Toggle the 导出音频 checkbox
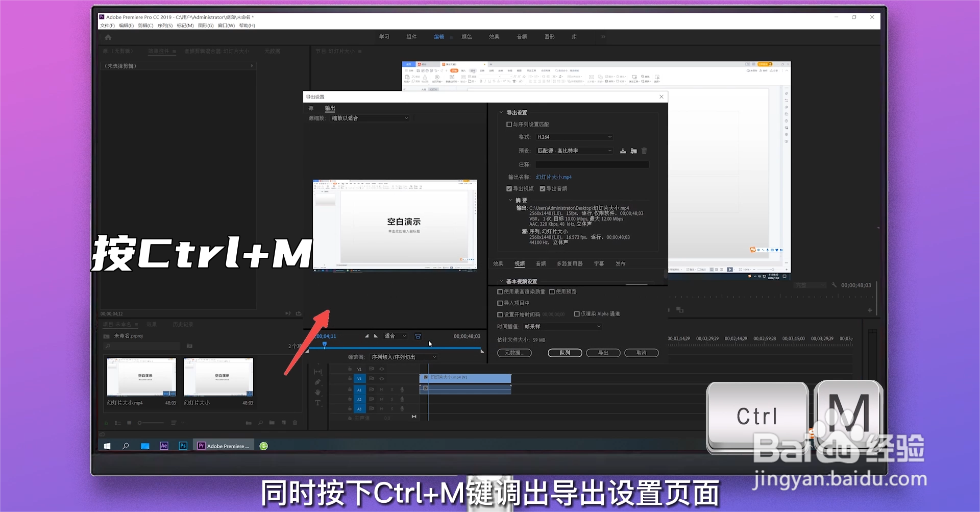Image resolution: width=980 pixels, height=512 pixels. pyautogui.click(x=543, y=189)
